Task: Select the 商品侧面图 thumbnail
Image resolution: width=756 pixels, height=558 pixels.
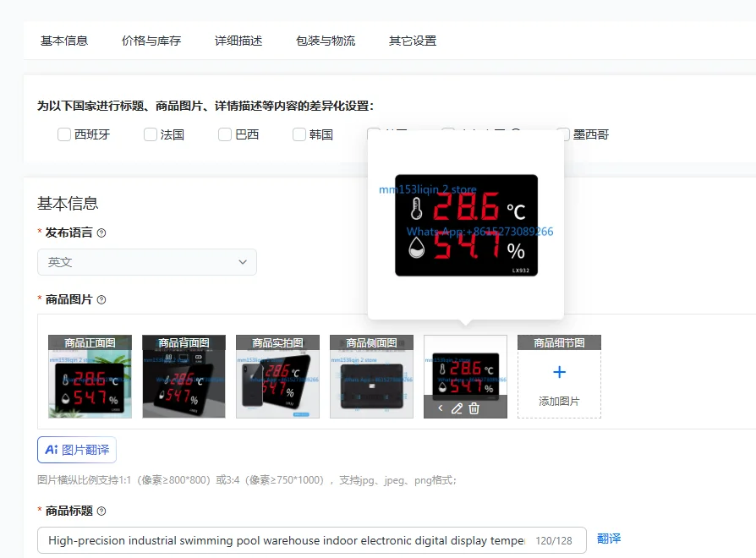Action: [372, 376]
